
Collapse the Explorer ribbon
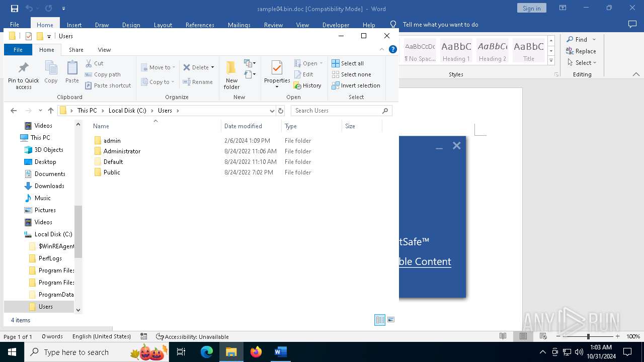click(x=382, y=49)
